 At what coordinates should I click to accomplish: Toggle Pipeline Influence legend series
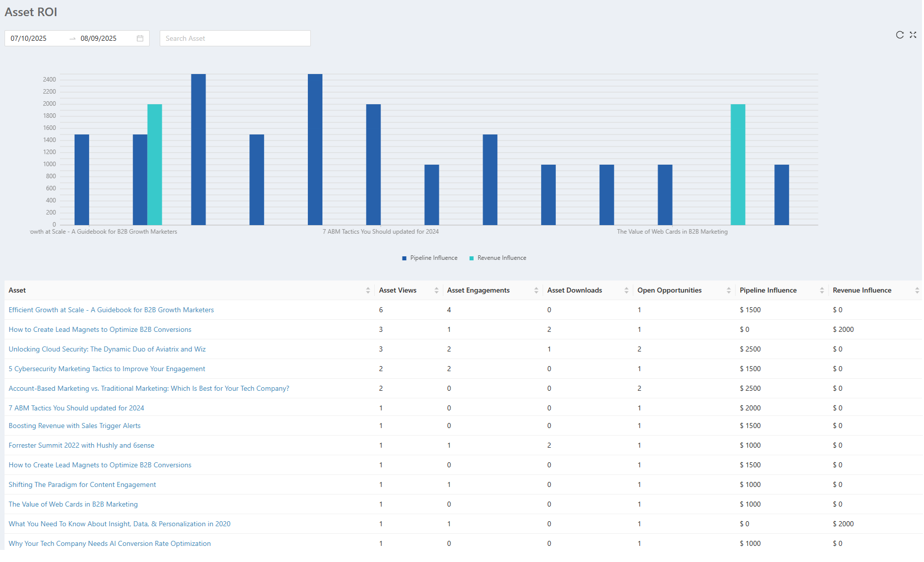point(430,258)
